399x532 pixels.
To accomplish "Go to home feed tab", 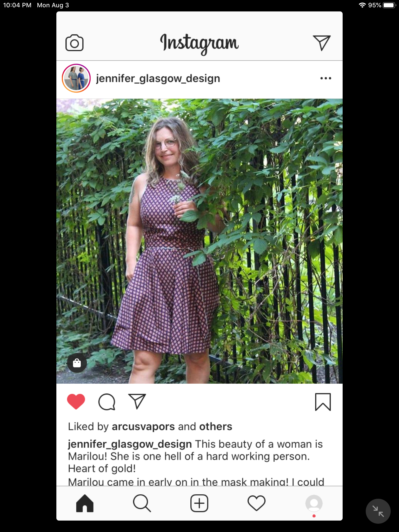I will 85,503.
